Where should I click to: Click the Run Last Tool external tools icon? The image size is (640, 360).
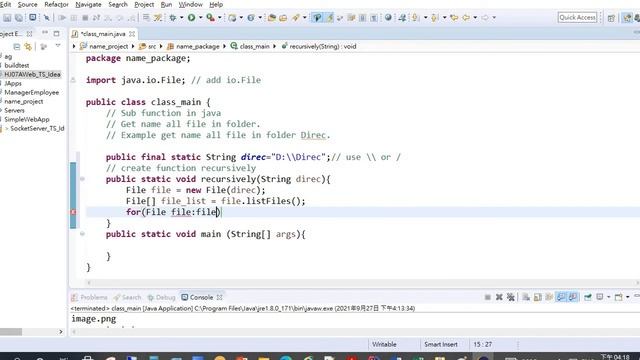(210, 18)
